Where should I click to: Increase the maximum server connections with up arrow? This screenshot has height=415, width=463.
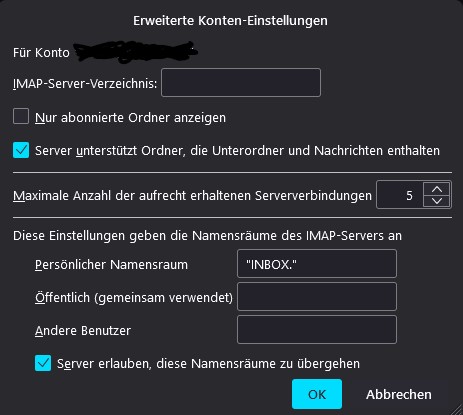tap(437, 189)
